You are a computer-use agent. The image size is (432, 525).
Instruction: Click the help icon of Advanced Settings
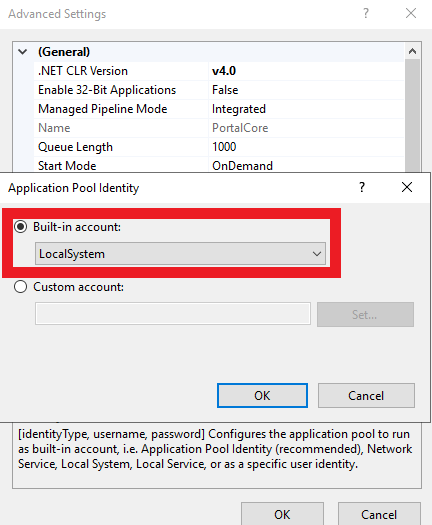point(366,13)
